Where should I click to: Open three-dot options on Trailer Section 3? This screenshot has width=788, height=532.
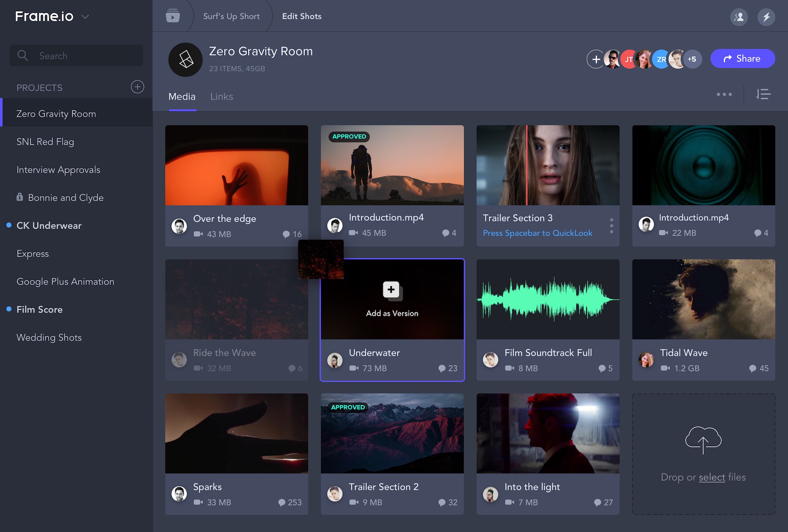point(611,226)
